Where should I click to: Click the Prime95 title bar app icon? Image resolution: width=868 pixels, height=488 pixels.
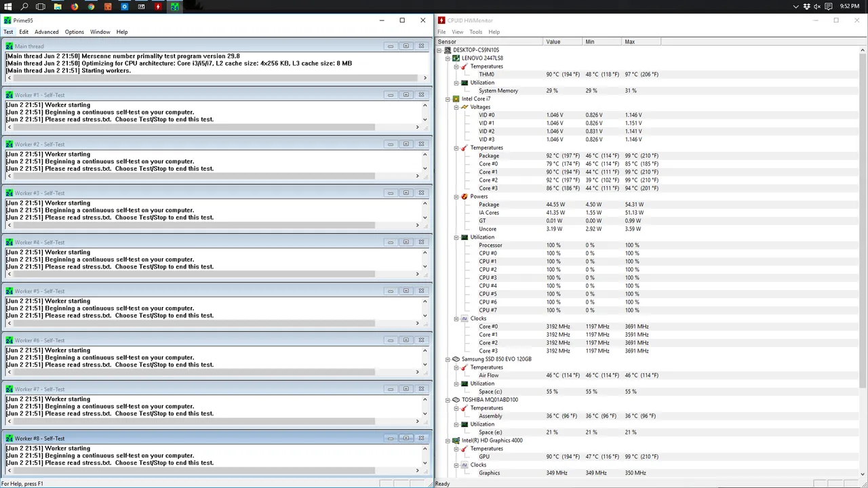pyautogui.click(x=7, y=20)
